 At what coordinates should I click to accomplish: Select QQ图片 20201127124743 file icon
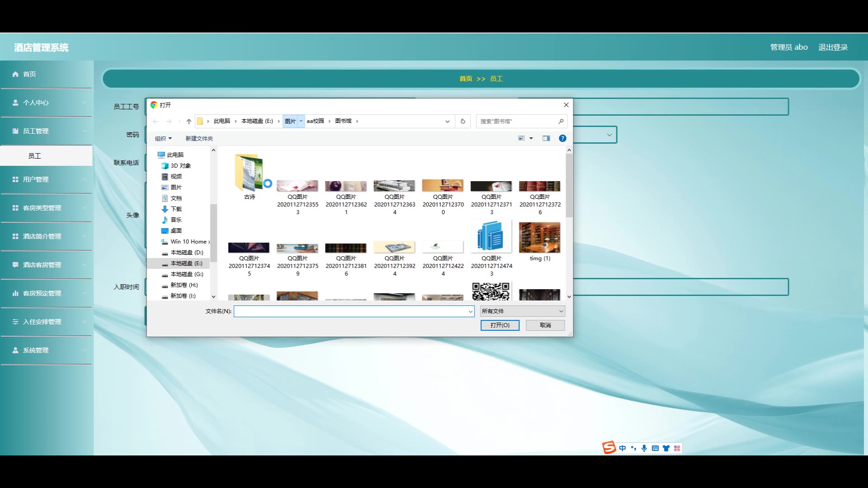click(x=491, y=248)
